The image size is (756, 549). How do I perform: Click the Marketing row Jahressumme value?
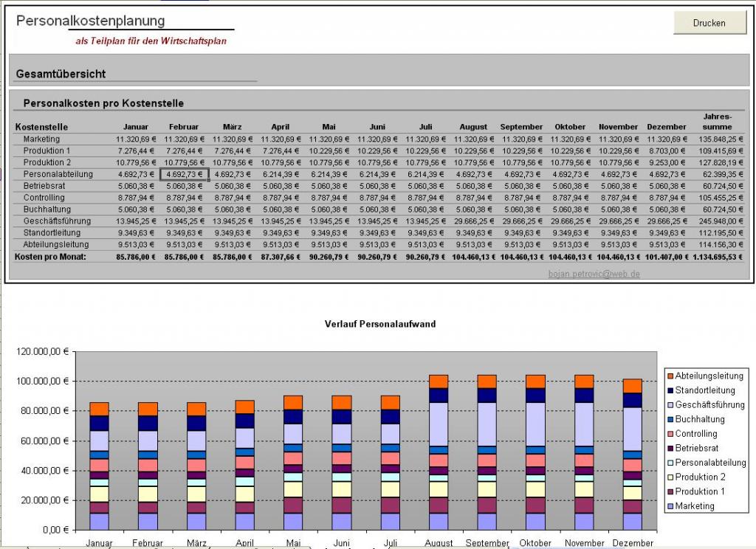[x=717, y=139]
